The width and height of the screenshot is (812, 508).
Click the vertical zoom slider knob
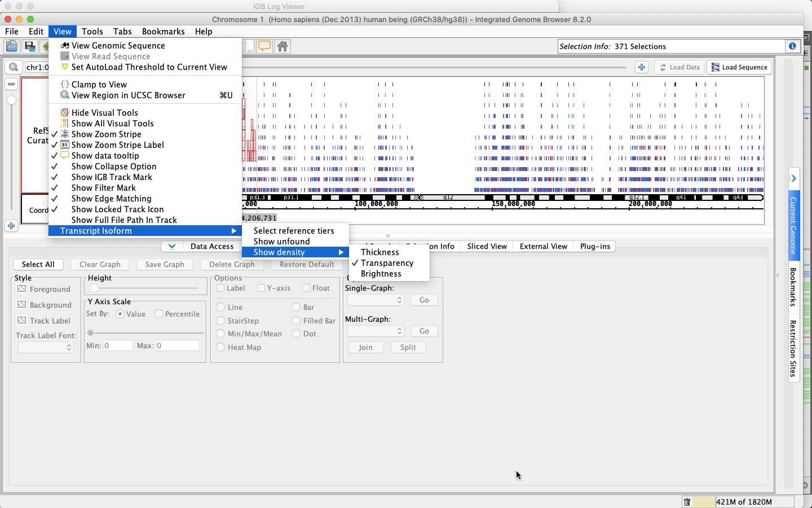[x=11, y=100]
